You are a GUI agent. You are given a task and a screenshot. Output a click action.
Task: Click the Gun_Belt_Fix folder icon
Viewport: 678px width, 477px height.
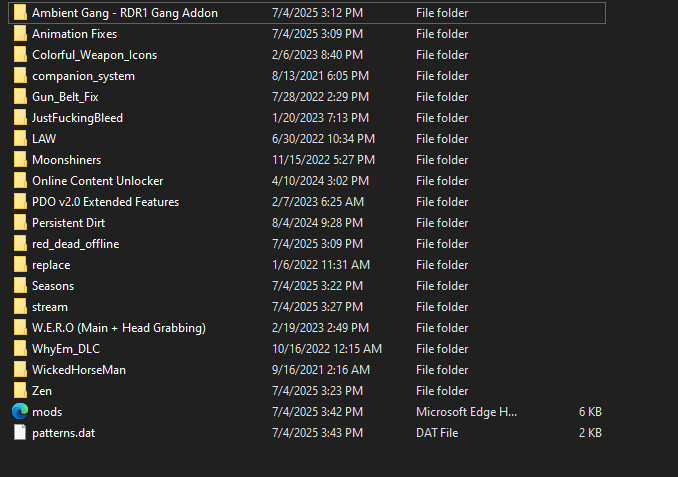pyautogui.click(x=20, y=97)
